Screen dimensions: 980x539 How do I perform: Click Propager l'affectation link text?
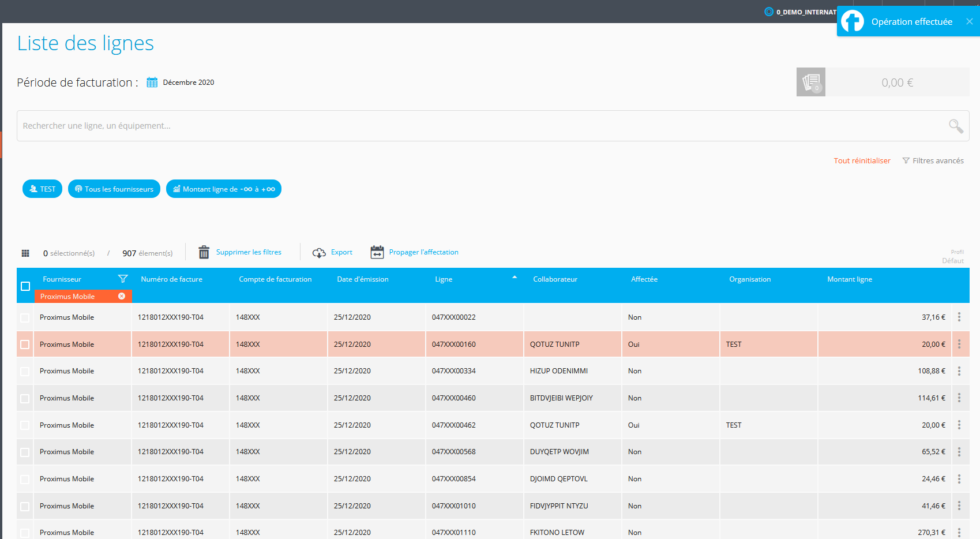[x=424, y=252]
